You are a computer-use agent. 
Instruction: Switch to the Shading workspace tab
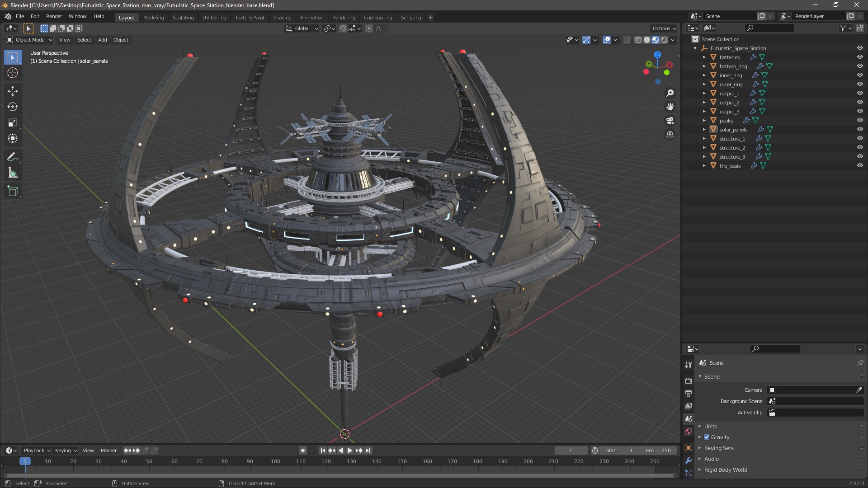pyautogui.click(x=282, y=18)
